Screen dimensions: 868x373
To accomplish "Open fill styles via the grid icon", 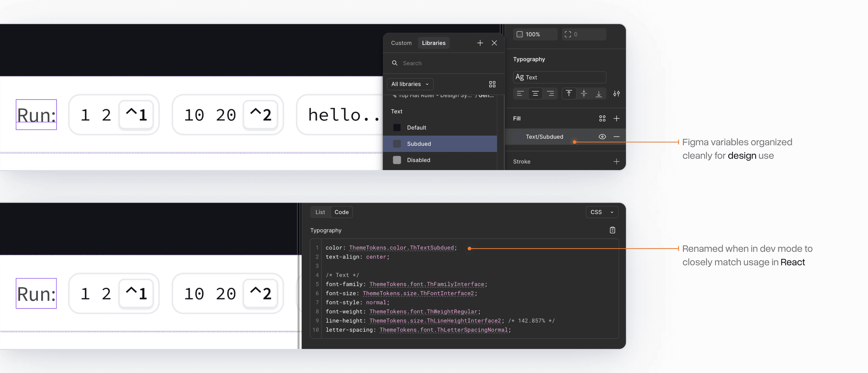I will tap(602, 119).
